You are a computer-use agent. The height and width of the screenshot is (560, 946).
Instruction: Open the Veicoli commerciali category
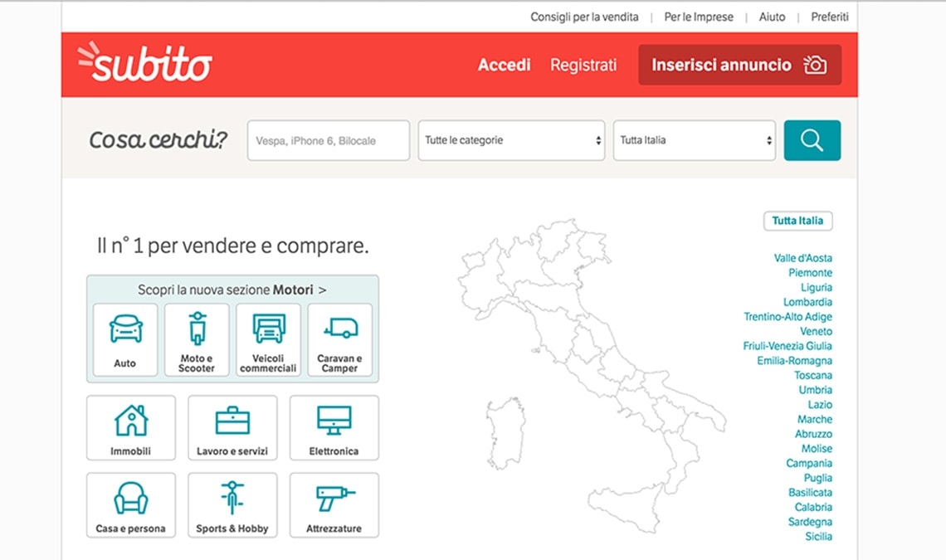[x=269, y=329]
